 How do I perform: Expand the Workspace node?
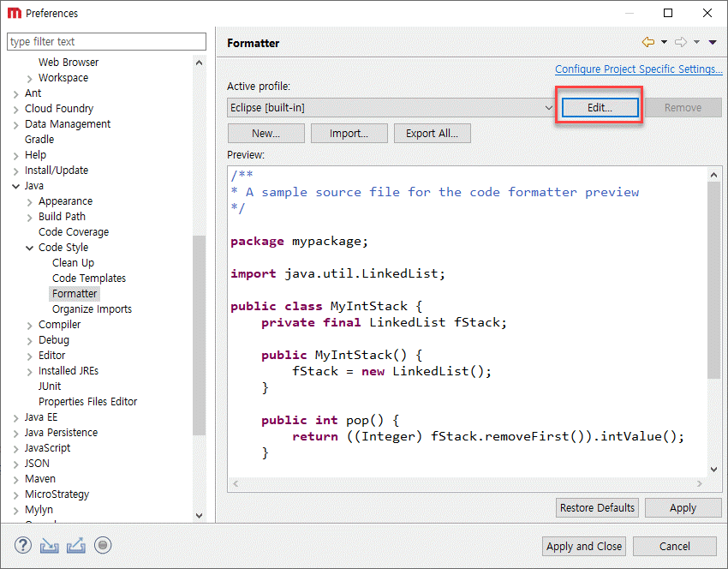coord(29,79)
